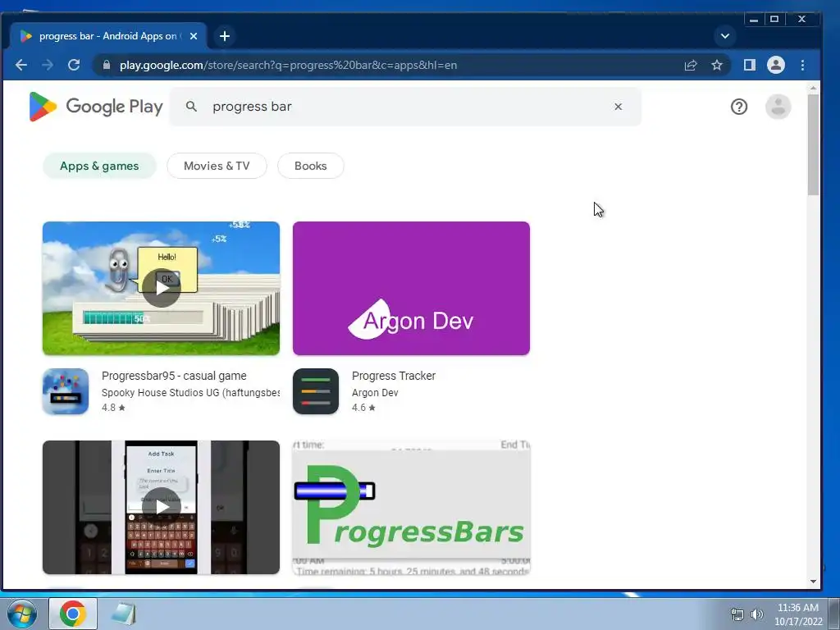This screenshot has height=630, width=840.
Task: Click the vertical scrollbar thumb
Action: (x=813, y=144)
